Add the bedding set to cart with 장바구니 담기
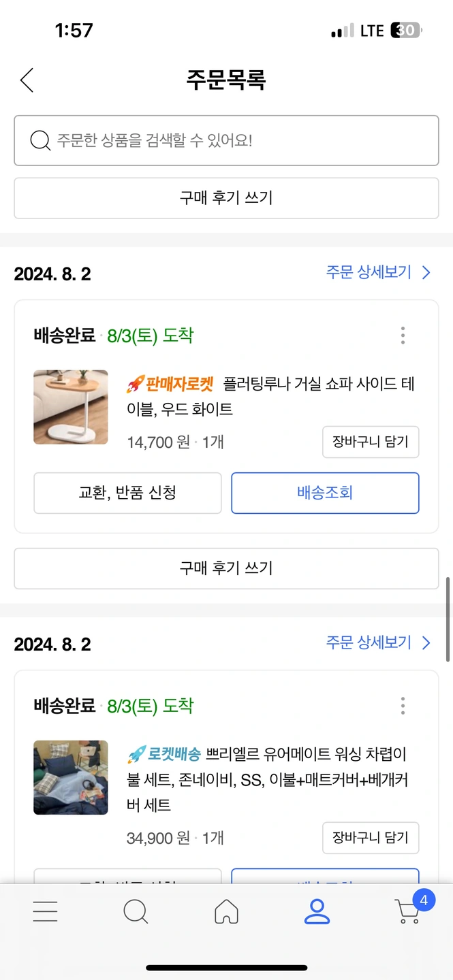 (x=370, y=838)
